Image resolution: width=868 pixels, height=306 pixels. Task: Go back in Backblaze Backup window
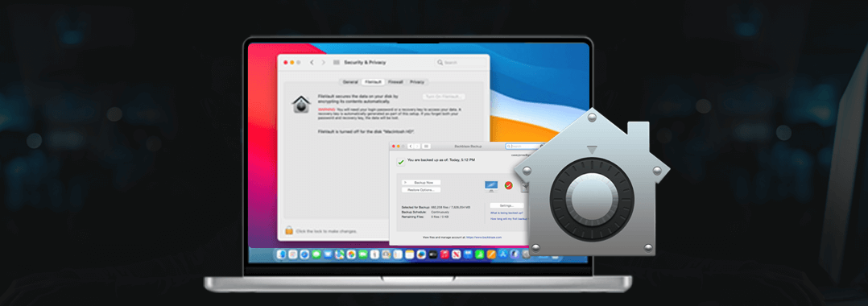point(410,146)
